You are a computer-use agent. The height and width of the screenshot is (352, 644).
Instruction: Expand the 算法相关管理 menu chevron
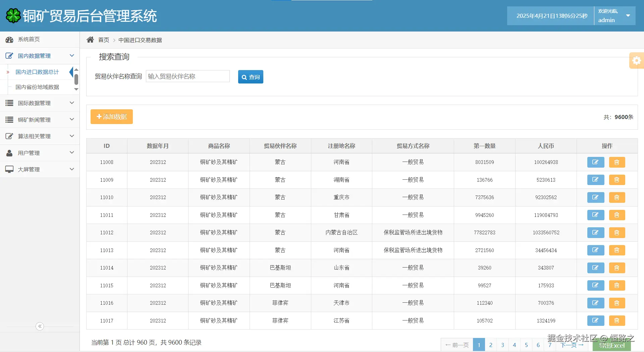(72, 136)
